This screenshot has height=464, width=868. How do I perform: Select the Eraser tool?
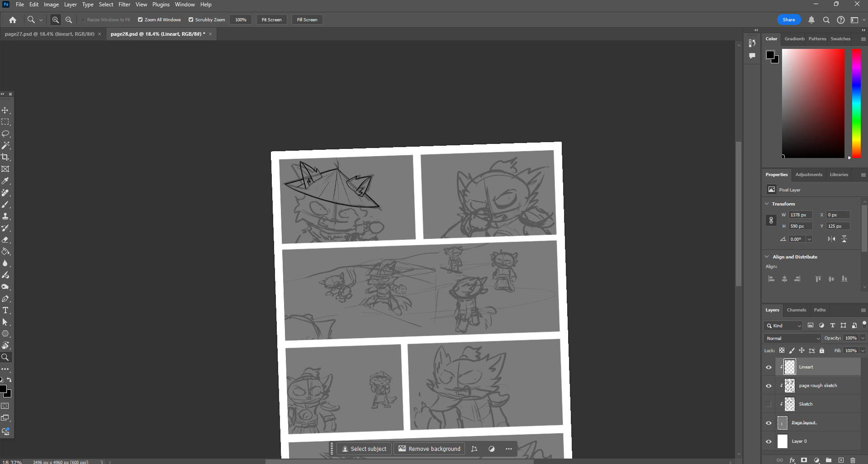[5, 239]
